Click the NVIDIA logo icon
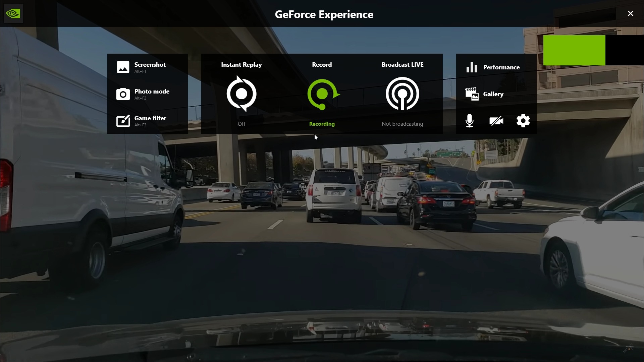The image size is (644, 362). pos(13,13)
